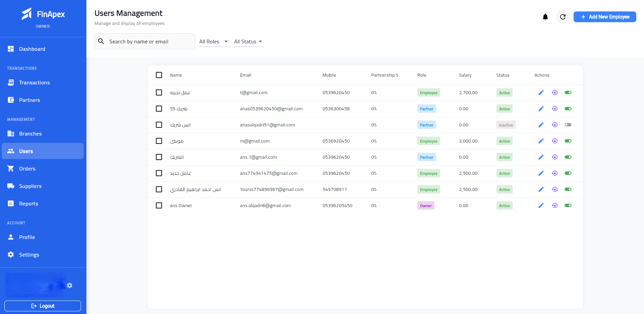The height and width of the screenshot is (314, 644).
Task: Reset password for m@gmail.com
Action: pos(555,141)
